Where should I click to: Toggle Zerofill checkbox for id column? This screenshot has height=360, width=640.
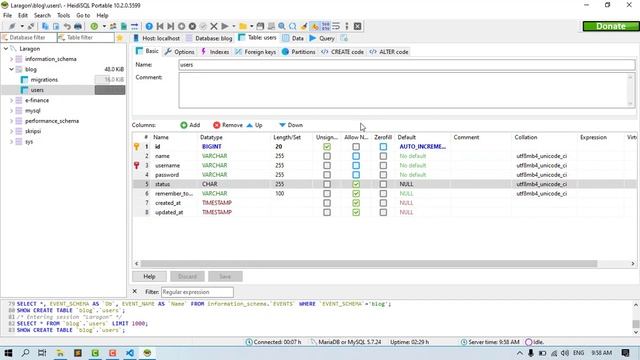point(383,147)
